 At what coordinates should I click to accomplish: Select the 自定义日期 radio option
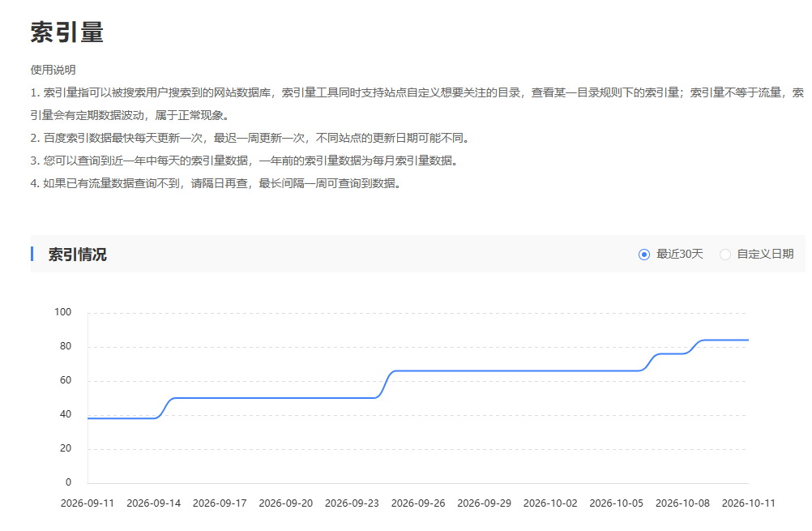(x=725, y=255)
